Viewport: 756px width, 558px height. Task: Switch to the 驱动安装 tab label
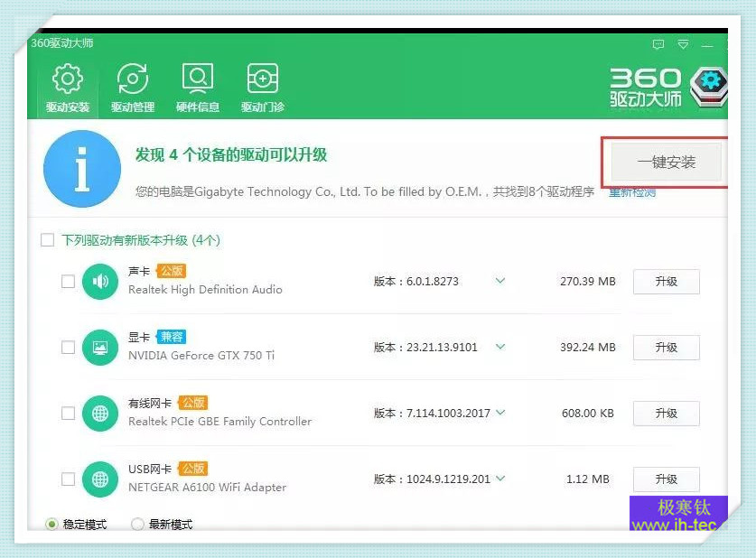coord(68,107)
